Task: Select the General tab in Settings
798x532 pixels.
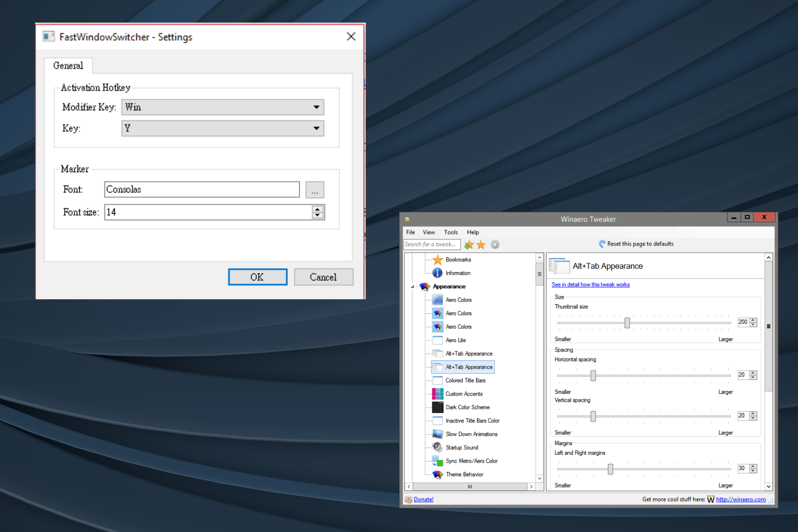Action: (x=68, y=66)
